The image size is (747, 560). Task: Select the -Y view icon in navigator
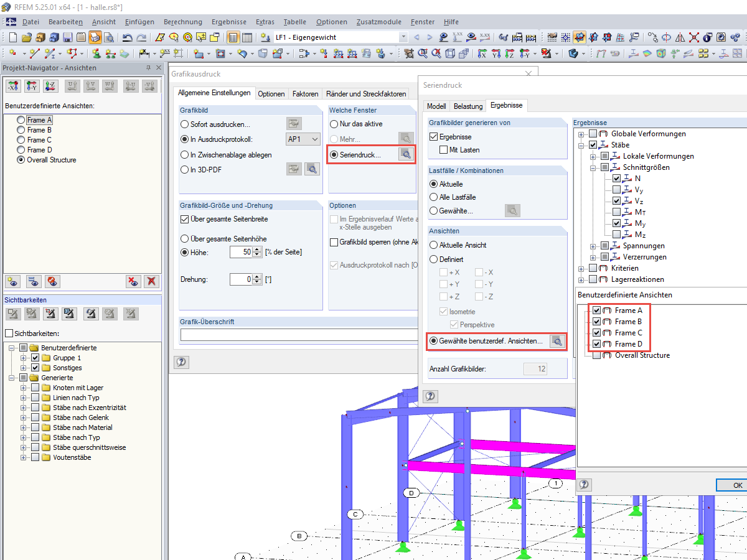(x=32, y=86)
